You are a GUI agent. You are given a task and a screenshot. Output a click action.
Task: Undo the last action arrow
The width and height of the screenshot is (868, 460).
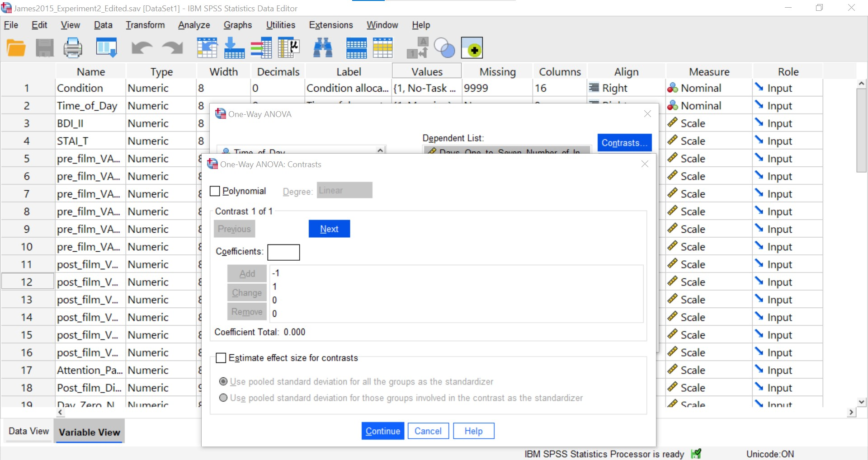pos(142,48)
